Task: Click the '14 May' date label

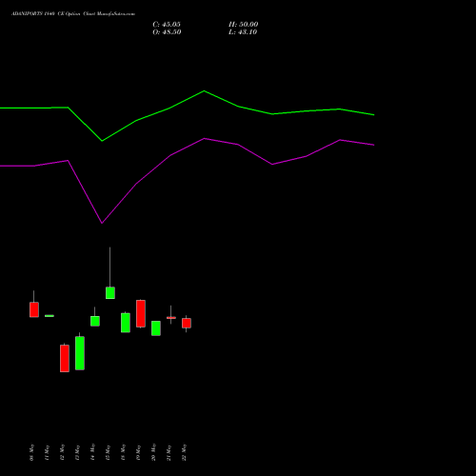Action: point(92,452)
